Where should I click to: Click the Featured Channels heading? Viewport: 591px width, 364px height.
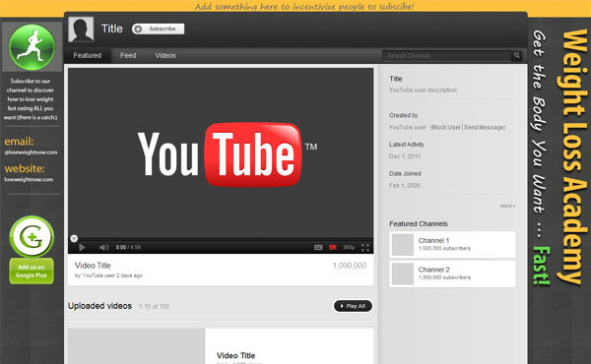419,224
